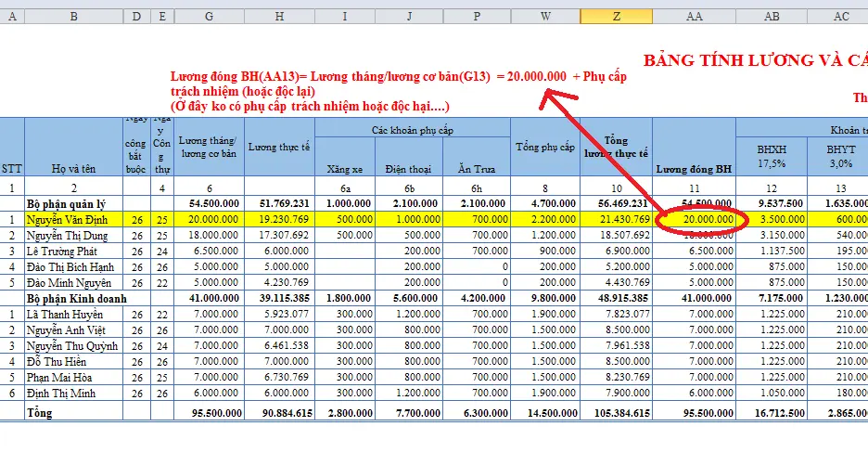Select the 9.537.500 BHXH cell
Viewport: 868px width, 465px height.
point(772,204)
